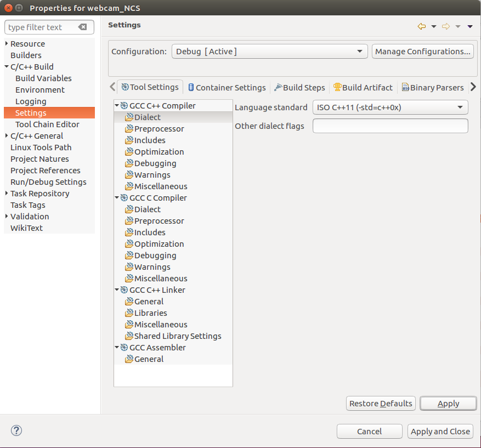Clear the filter text with eraser icon

(x=82, y=27)
